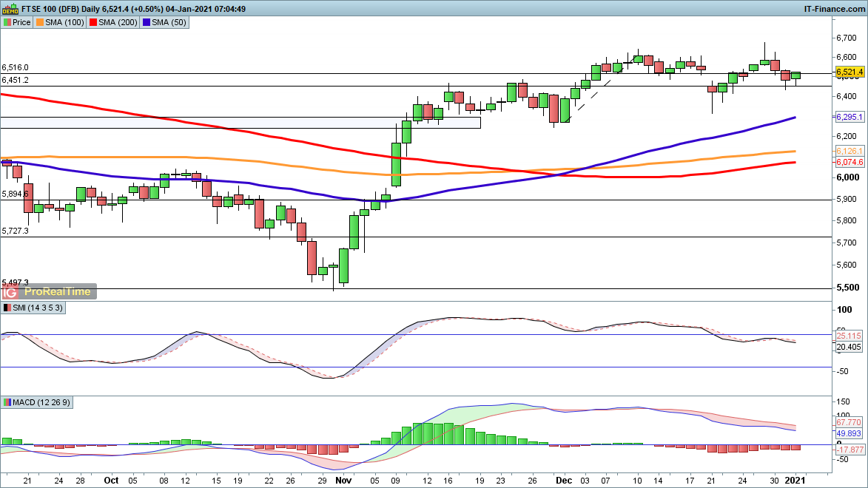Click the orange 6,126.1 SMA value label

pos(850,152)
